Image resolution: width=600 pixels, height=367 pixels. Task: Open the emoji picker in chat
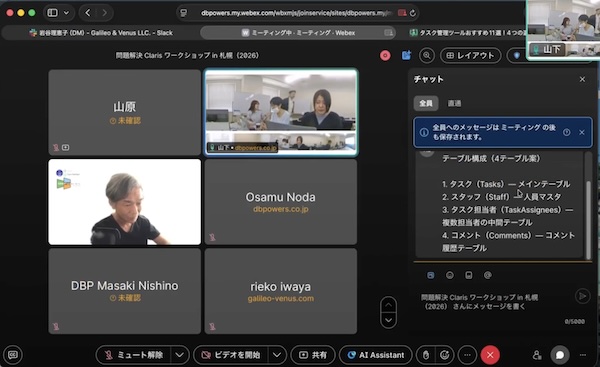(x=450, y=275)
